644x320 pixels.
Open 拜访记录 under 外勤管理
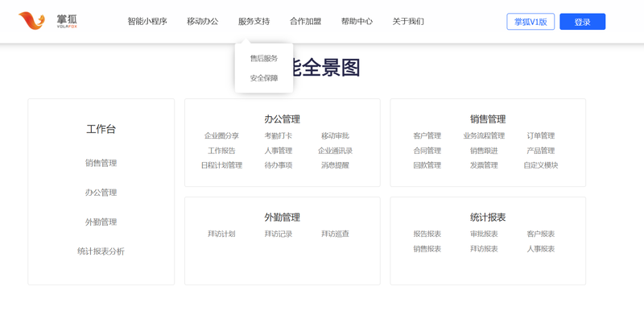coord(279,234)
